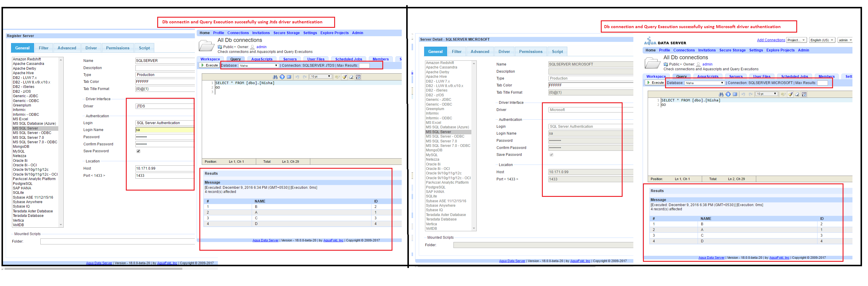Open the 10 pt font size dropdown in the JTDS editor
This screenshot has width=868, height=286.
click(x=320, y=77)
